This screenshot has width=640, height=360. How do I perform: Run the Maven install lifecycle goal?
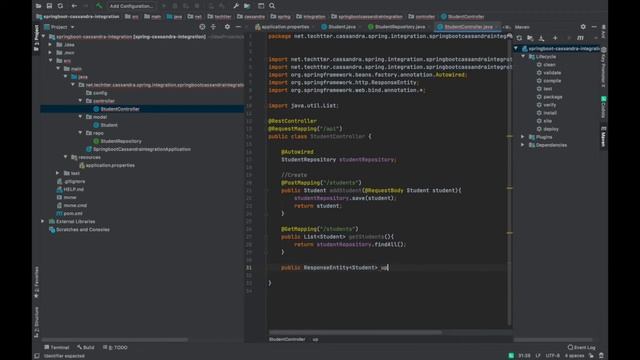(x=550, y=113)
